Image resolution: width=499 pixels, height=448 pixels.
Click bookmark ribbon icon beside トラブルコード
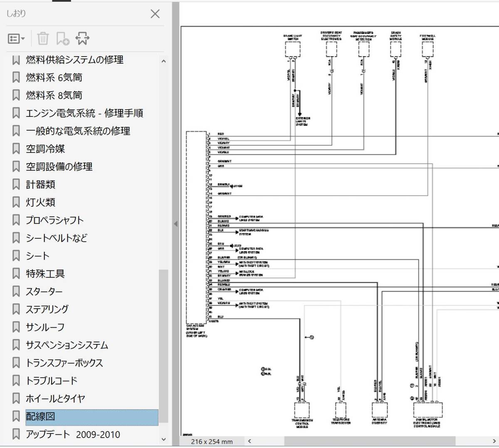tap(16, 381)
